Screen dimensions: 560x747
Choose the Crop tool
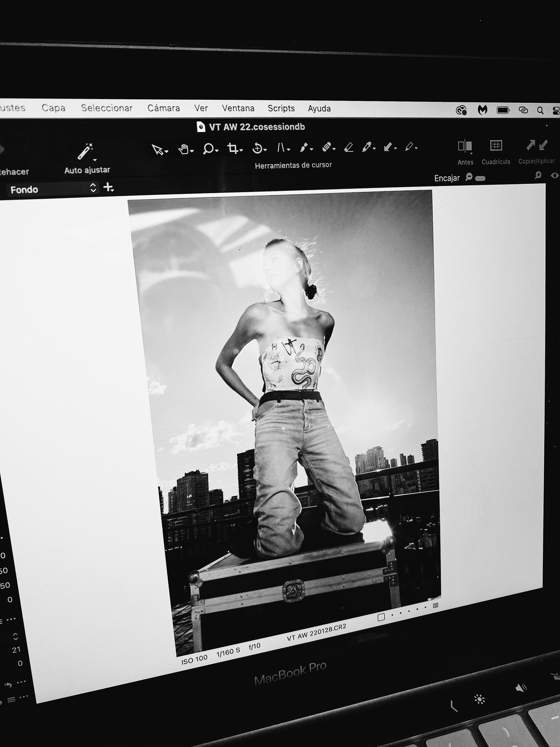coord(232,148)
